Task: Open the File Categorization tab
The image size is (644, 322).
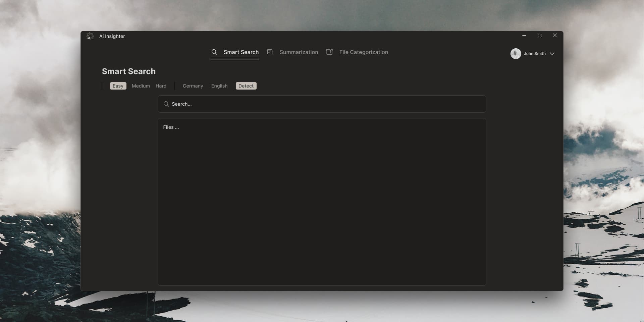Action: tap(363, 52)
